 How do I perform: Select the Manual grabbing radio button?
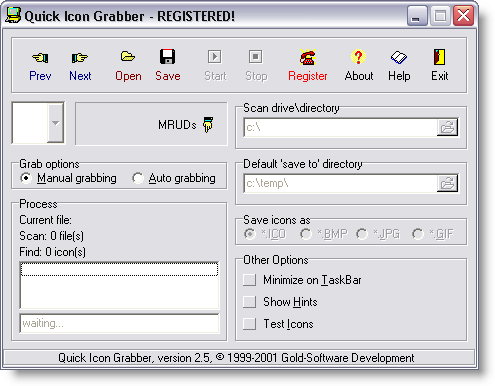[26, 178]
